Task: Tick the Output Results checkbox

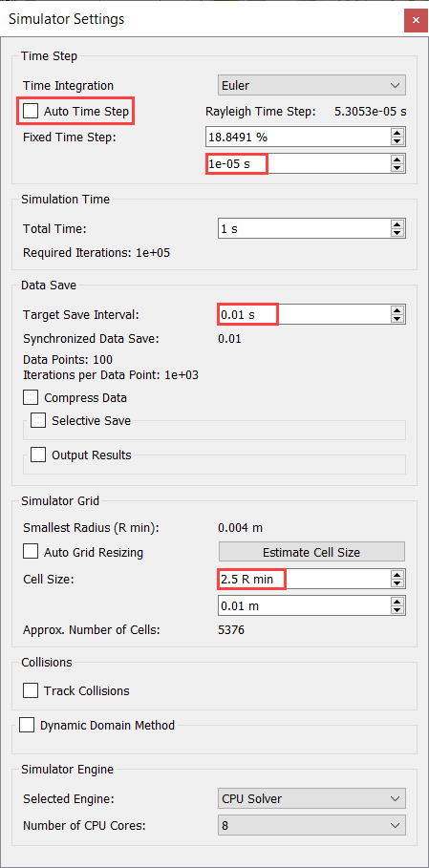Action: point(38,455)
